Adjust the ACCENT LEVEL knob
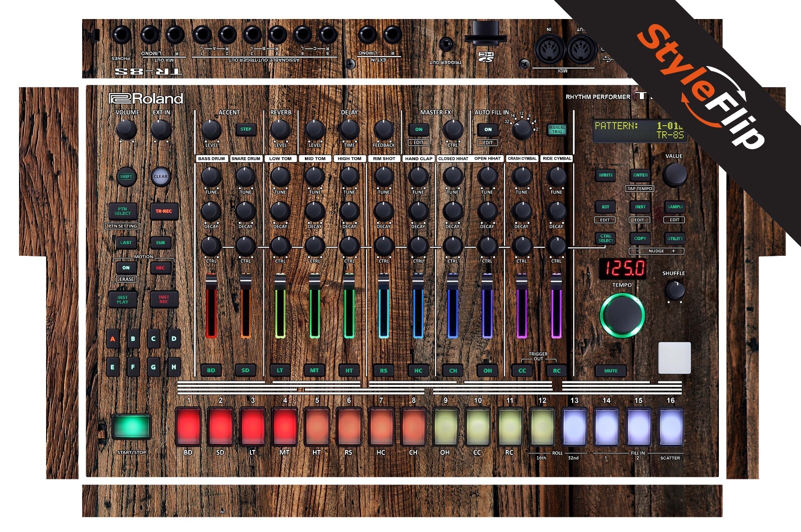This screenshot has width=801, height=532. pos(211,130)
